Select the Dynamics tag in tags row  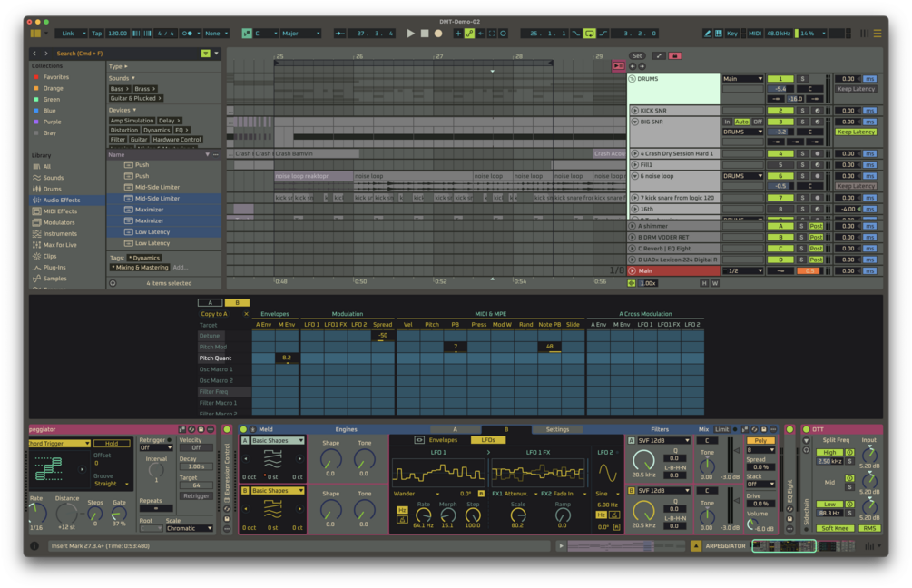[143, 258]
